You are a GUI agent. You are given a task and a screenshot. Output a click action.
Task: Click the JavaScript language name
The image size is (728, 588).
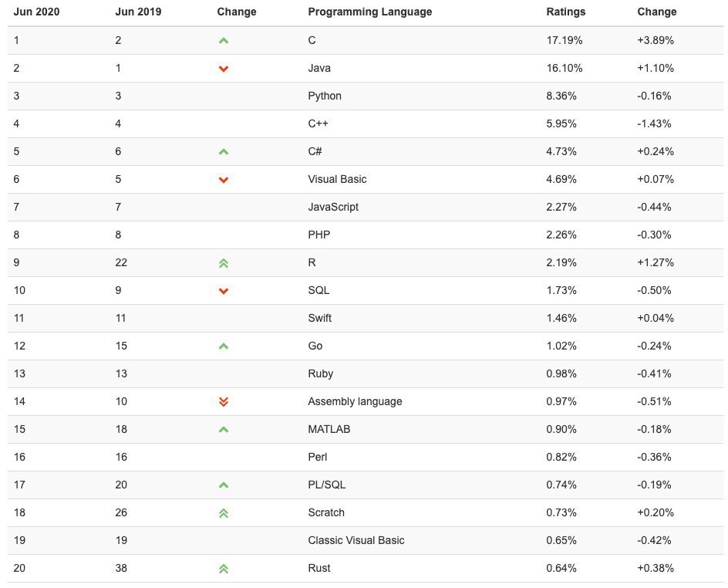click(x=333, y=207)
